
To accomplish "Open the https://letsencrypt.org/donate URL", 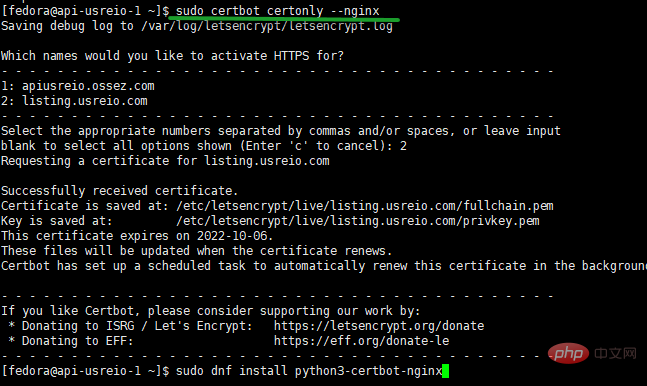I will tap(379, 326).
